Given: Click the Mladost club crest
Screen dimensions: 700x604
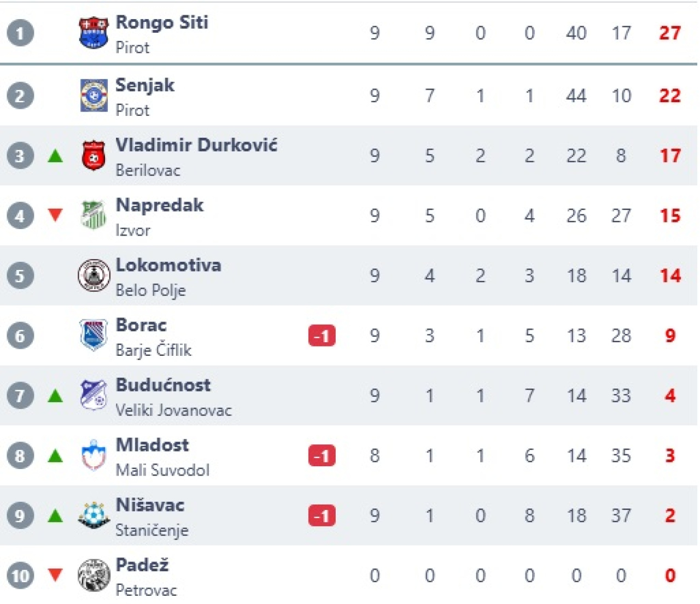Looking at the screenshot, I should click(x=94, y=455).
